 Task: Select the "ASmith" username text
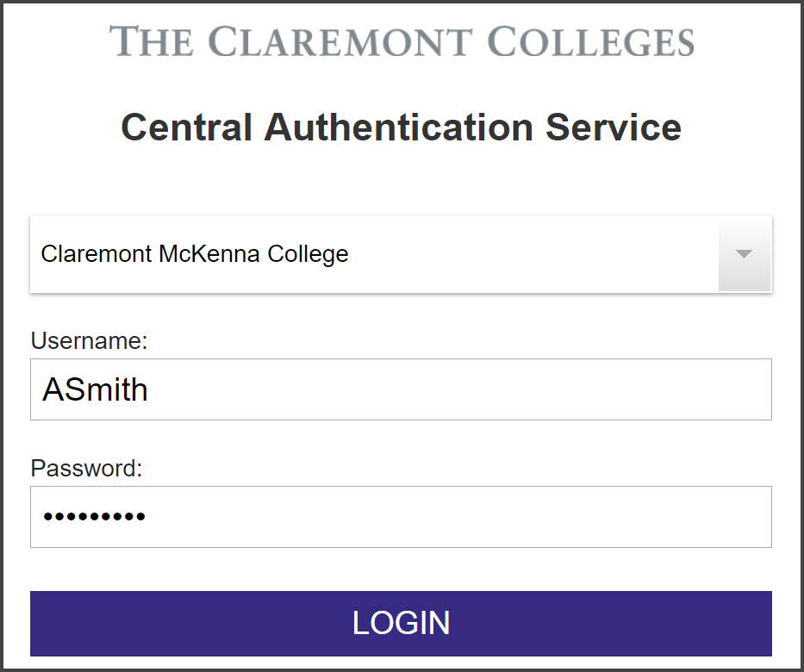[x=95, y=389]
